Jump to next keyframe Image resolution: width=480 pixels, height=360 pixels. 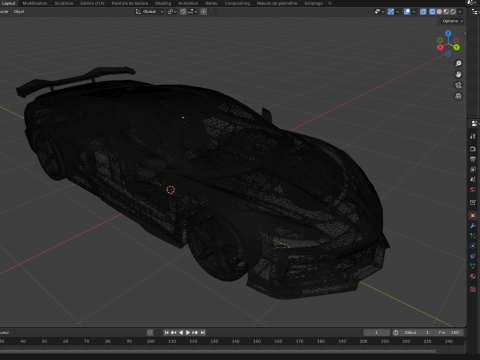[195, 333]
